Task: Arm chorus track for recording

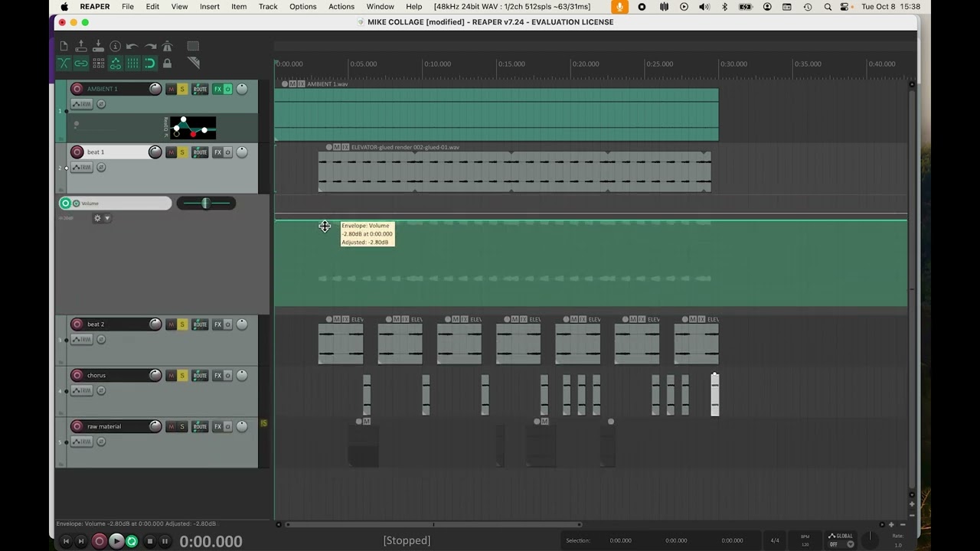Action: 77,375
